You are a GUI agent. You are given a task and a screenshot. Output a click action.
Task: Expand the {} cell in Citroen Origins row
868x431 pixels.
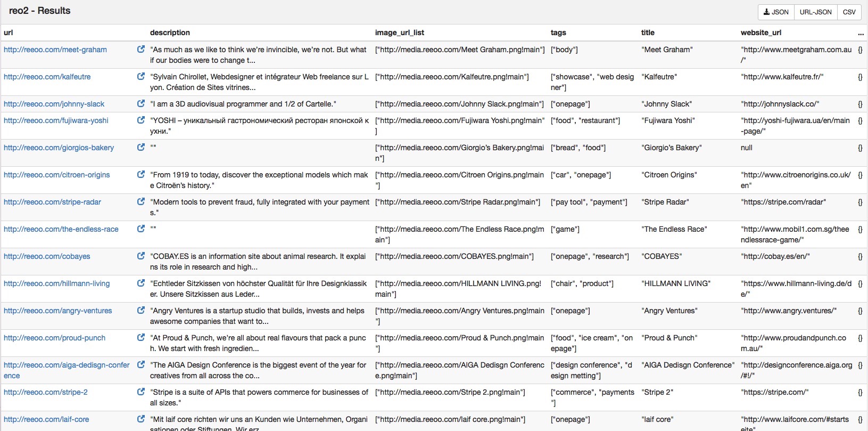860,175
